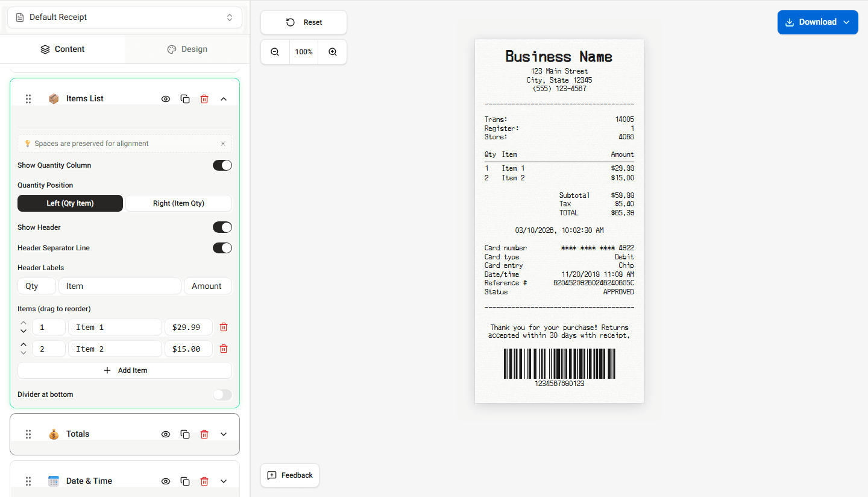This screenshot has width=868, height=497.
Task: Select the Content tab
Action: coord(63,48)
